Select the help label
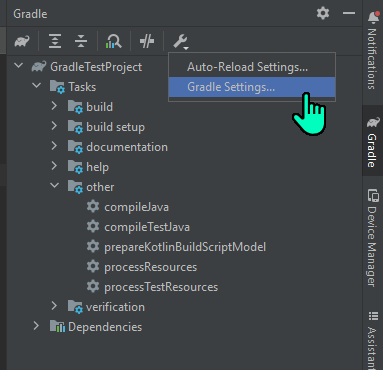Screen dimensions: 383x370 [x=97, y=167]
